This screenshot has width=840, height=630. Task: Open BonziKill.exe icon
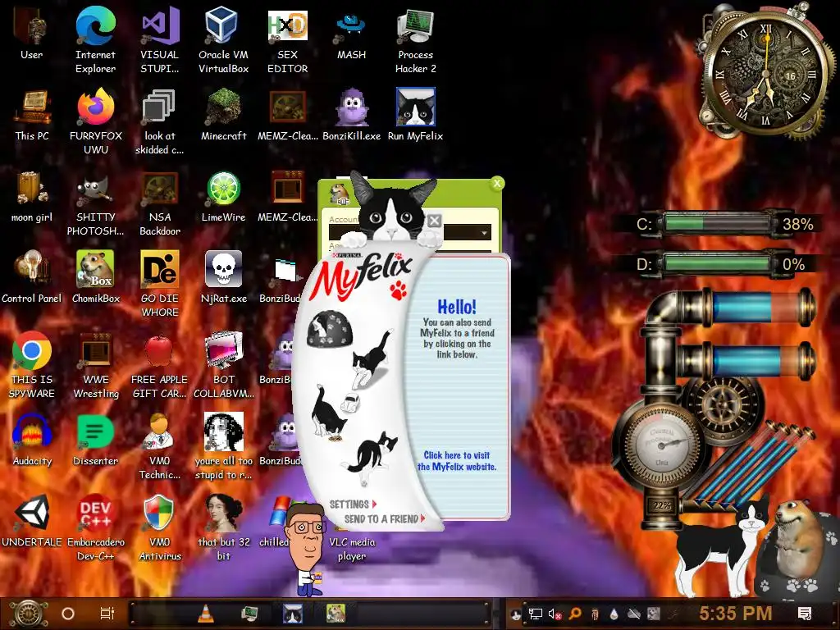coord(351,107)
